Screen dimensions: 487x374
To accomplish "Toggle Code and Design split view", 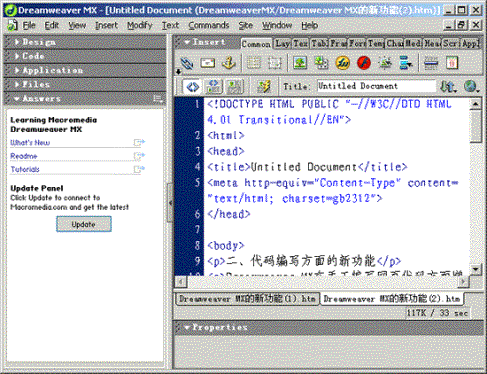I will pos(214,87).
